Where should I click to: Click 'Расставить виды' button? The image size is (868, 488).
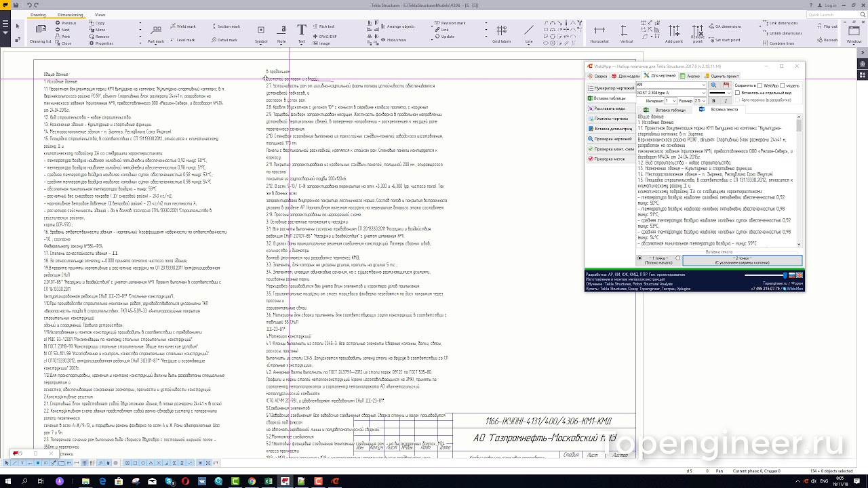point(610,108)
